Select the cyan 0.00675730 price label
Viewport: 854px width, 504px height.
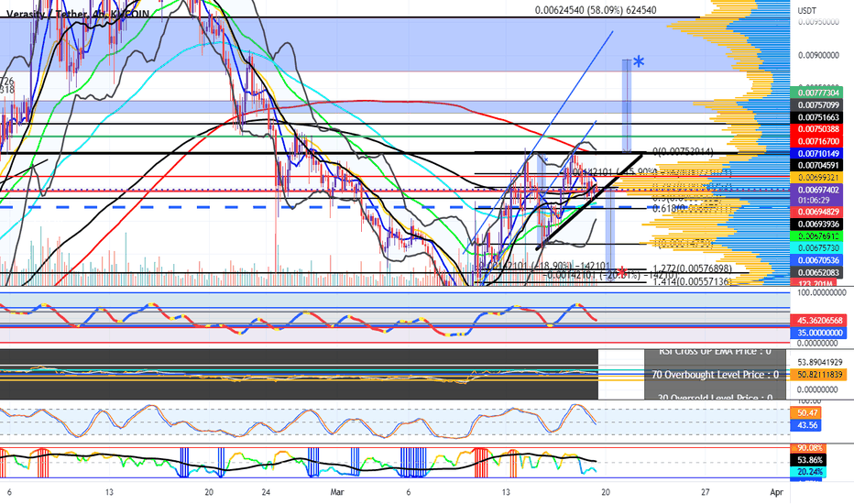[816, 248]
